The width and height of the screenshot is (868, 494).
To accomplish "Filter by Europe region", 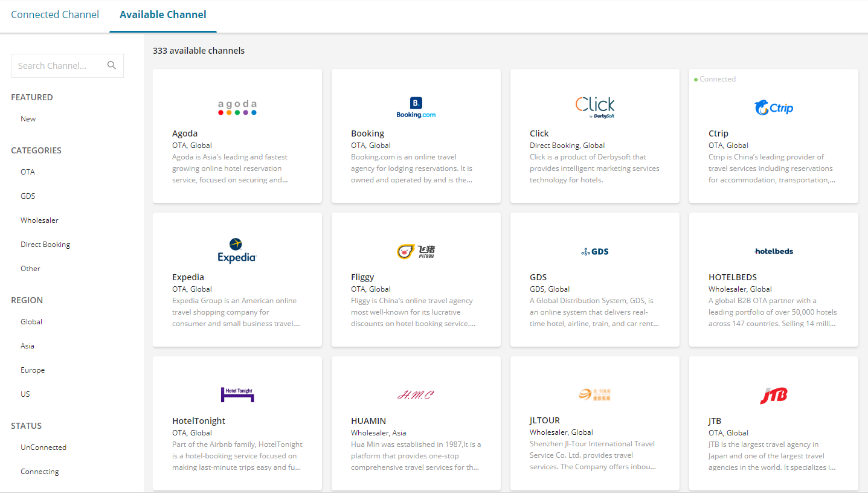I will tap(33, 370).
